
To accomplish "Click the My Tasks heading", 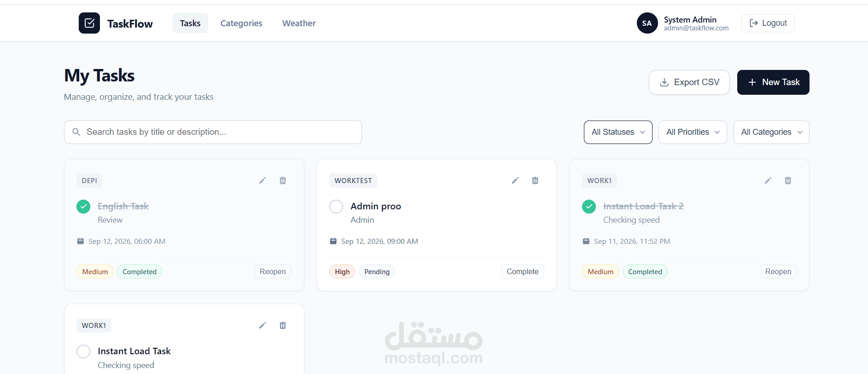I will click(x=99, y=75).
